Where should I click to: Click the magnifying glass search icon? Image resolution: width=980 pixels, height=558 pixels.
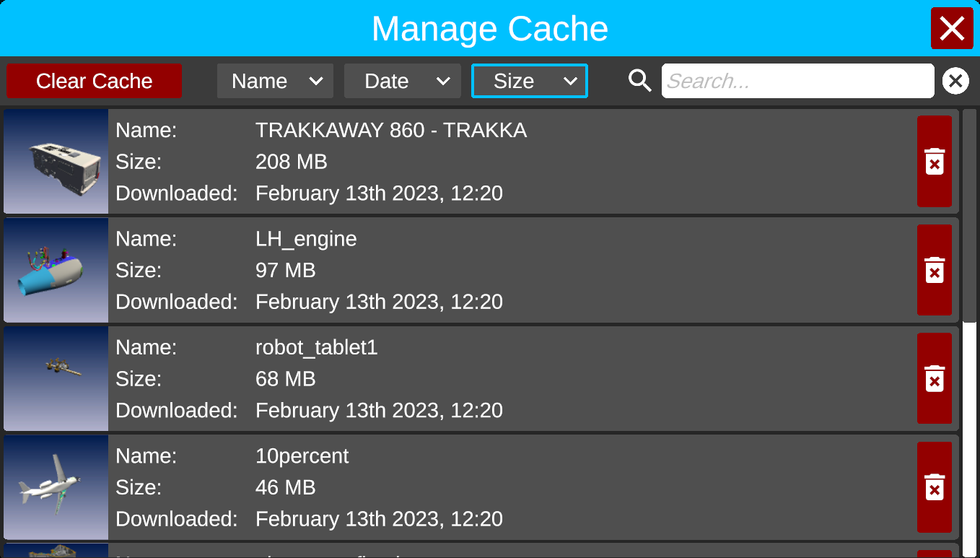coord(639,81)
